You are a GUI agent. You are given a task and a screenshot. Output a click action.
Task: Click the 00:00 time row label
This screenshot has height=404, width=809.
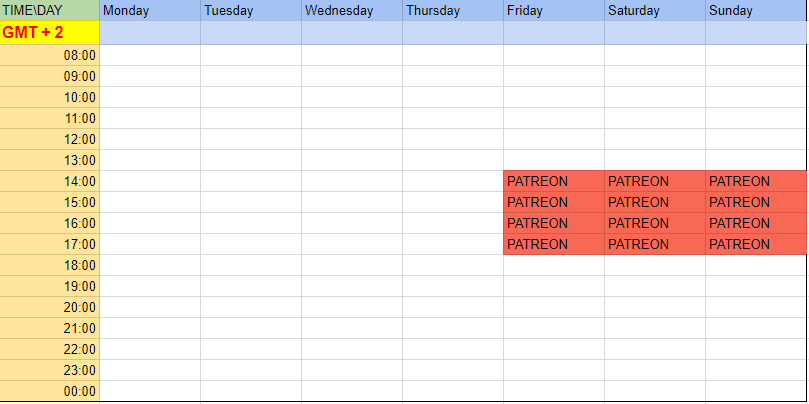coord(50,391)
